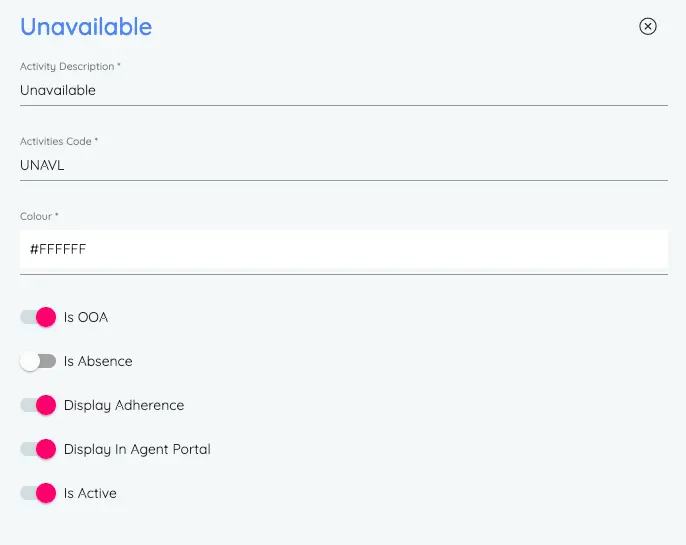Select the Activity Description label
This screenshot has height=545, width=686.
(70, 66)
